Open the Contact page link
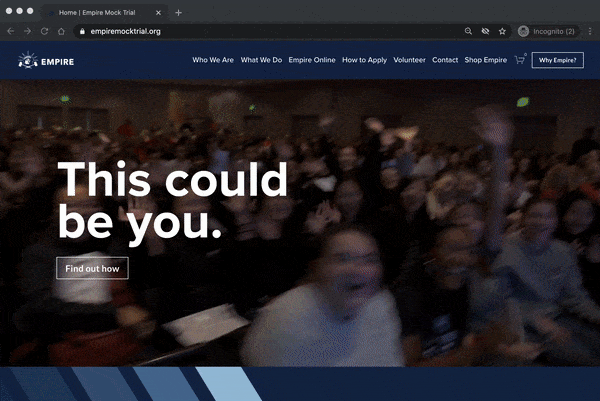The width and height of the screenshot is (600, 401). click(x=445, y=60)
